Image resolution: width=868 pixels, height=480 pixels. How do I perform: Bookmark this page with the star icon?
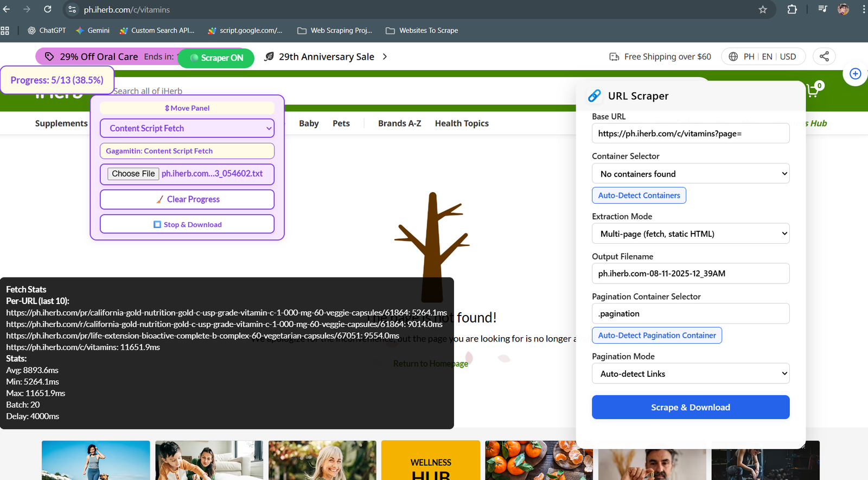(x=763, y=10)
